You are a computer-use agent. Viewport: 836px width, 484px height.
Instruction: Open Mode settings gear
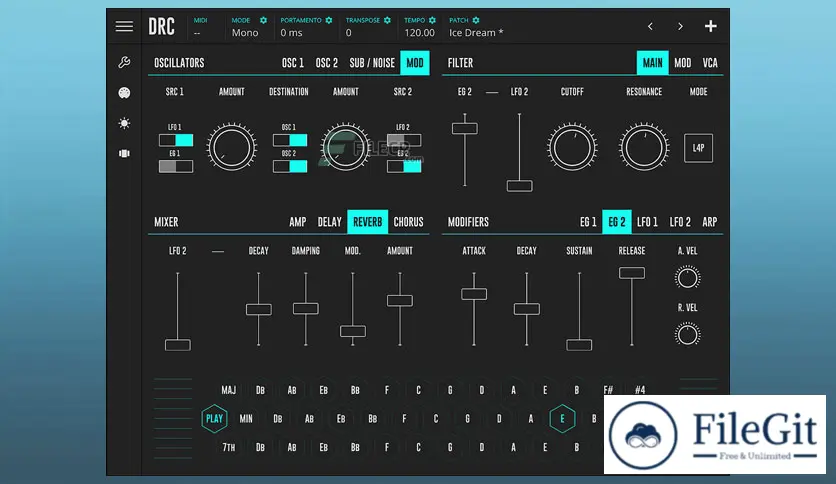pyautogui.click(x=263, y=20)
